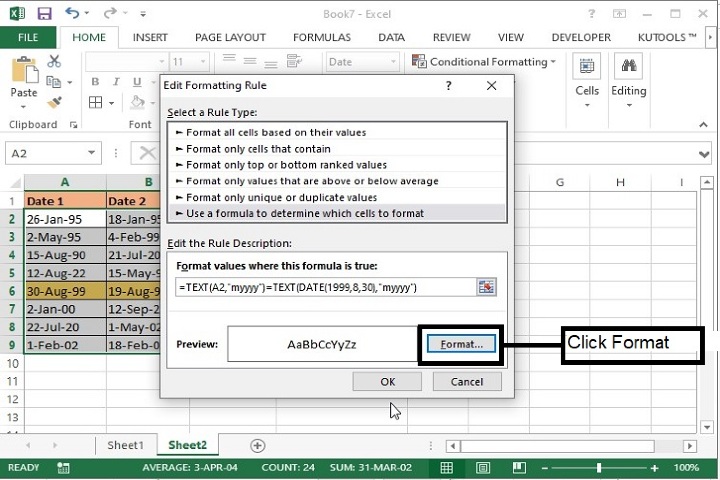Click column H header
720x480 pixels.
pos(620,182)
